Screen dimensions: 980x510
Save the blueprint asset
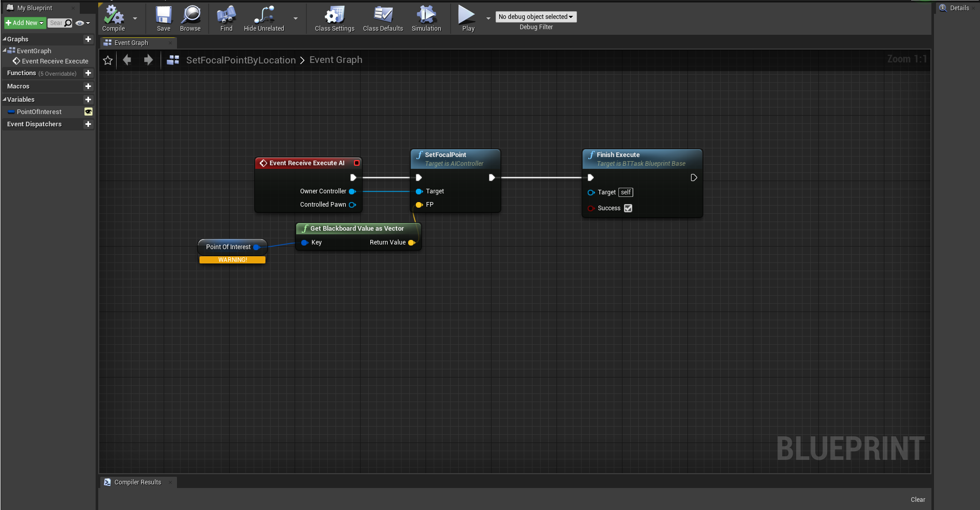point(164,18)
